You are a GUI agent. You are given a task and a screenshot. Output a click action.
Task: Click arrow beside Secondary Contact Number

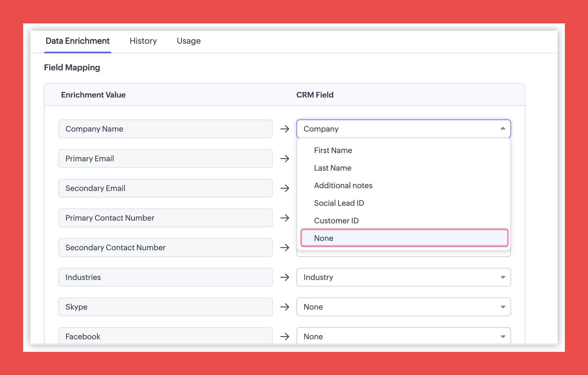click(x=285, y=248)
